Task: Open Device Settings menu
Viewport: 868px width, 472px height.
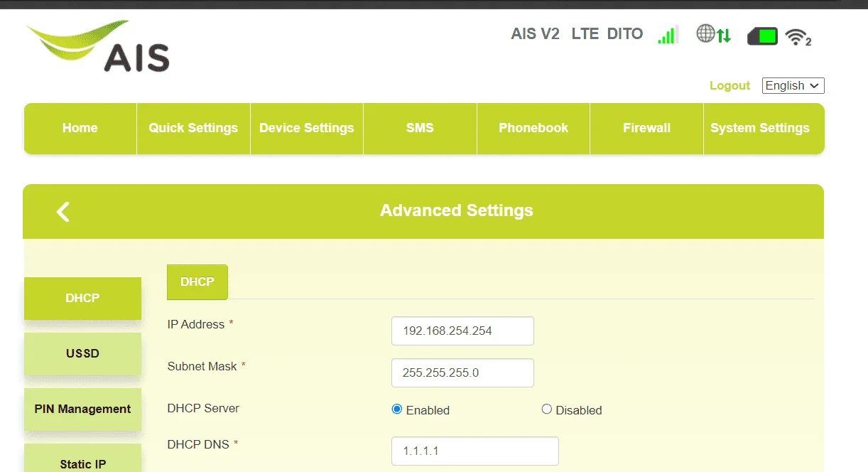Action: click(x=307, y=129)
